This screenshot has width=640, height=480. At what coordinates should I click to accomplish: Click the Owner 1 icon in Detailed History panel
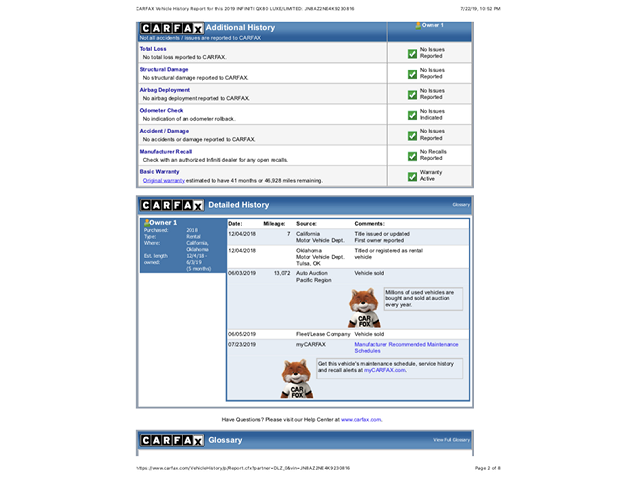click(x=146, y=223)
